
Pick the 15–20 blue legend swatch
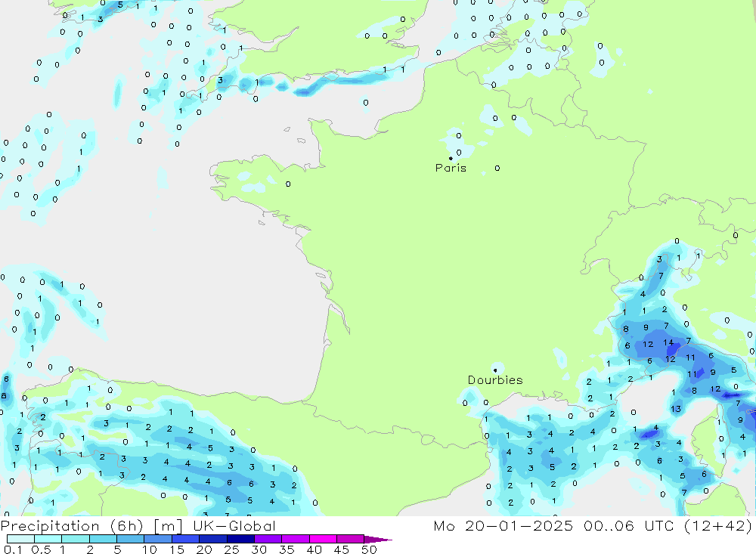(x=186, y=539)
